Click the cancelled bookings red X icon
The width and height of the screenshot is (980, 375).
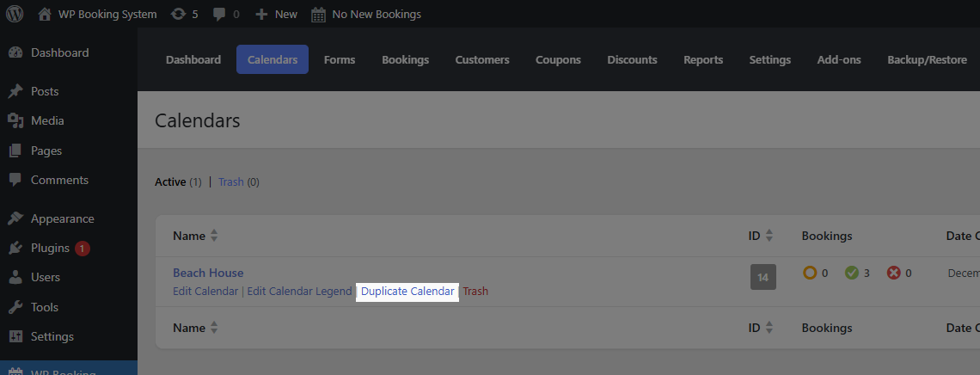point(894,273)
